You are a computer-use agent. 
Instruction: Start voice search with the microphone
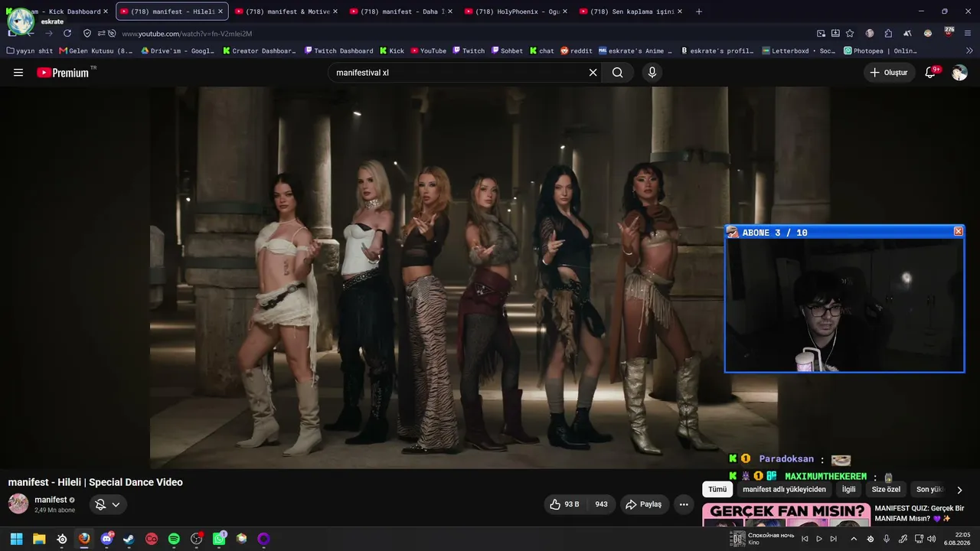652,73
